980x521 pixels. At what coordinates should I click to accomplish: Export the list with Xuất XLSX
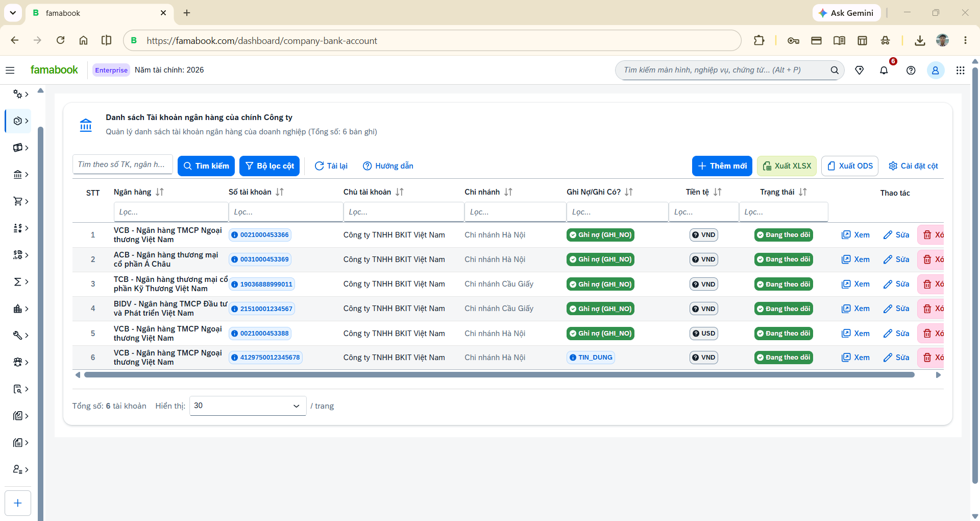[x=787, y=166]
